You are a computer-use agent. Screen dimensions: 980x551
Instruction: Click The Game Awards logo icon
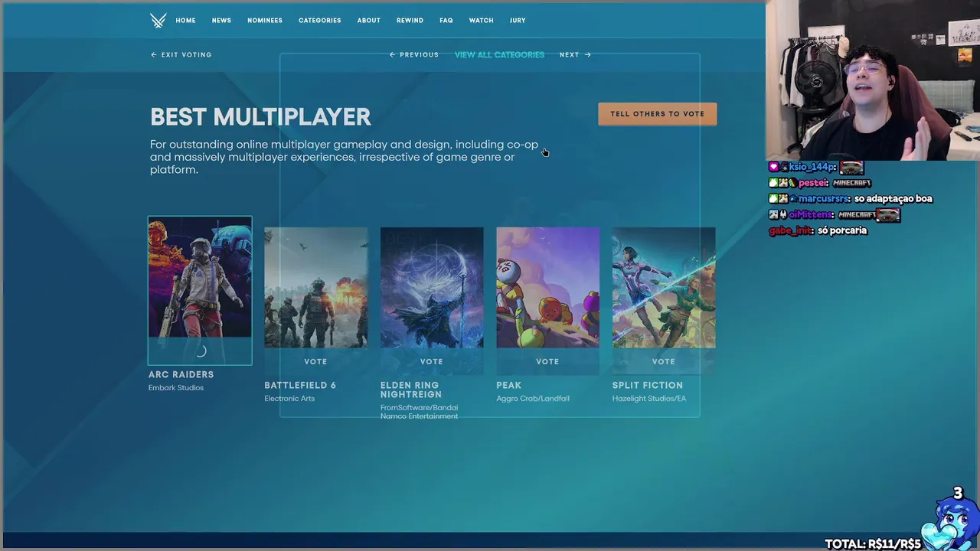[x=158, y=21]
